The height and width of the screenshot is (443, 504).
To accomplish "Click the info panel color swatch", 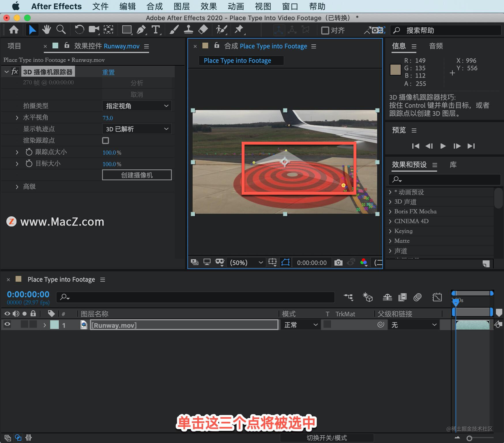I will pyautogui.click(x=395, y=70).
